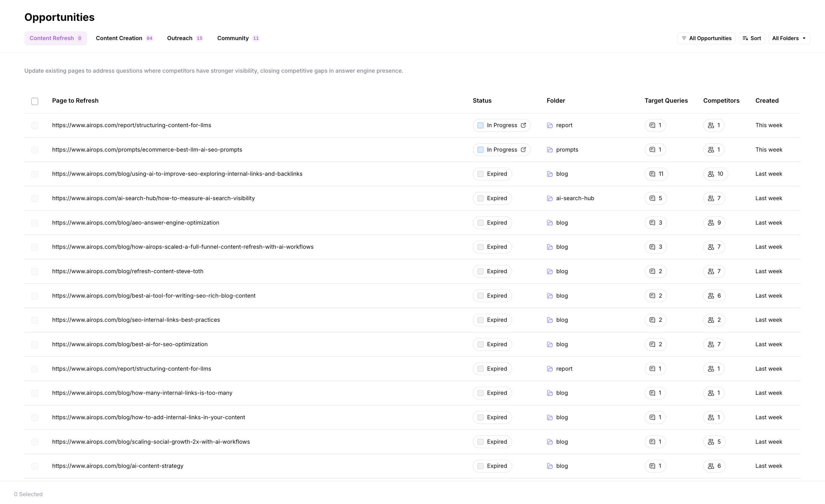Click competitors people icon showing 9
The image size is (825, 504).
pos(711,223)
